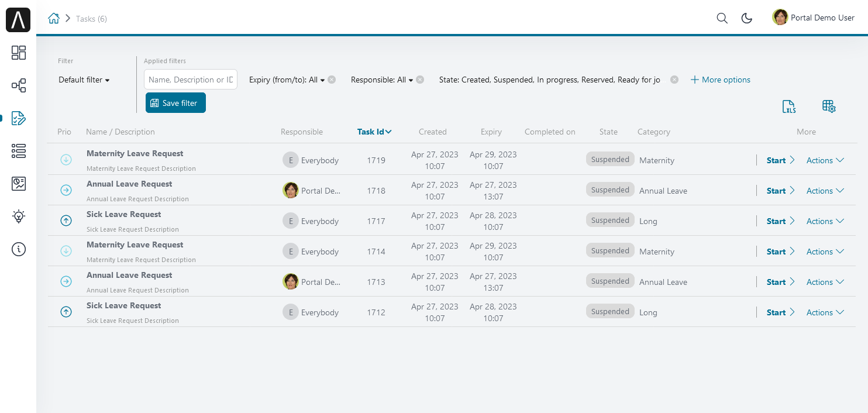Open table column configuration icon
This screenshot has height=413, width=868.
[829, 106]
